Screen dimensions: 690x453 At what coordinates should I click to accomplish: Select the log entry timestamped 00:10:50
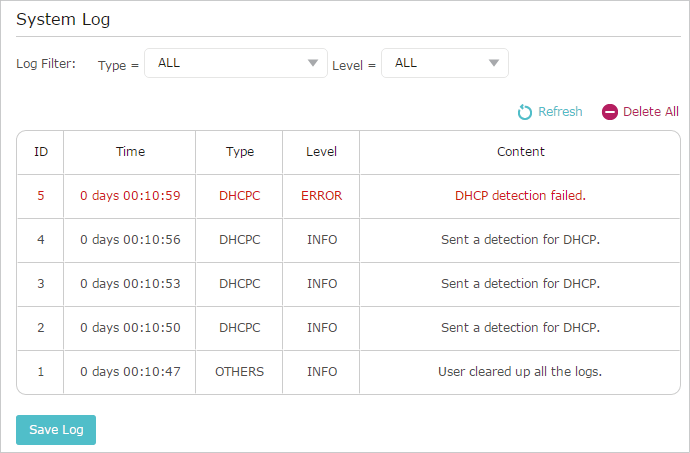tap(349, 328)
